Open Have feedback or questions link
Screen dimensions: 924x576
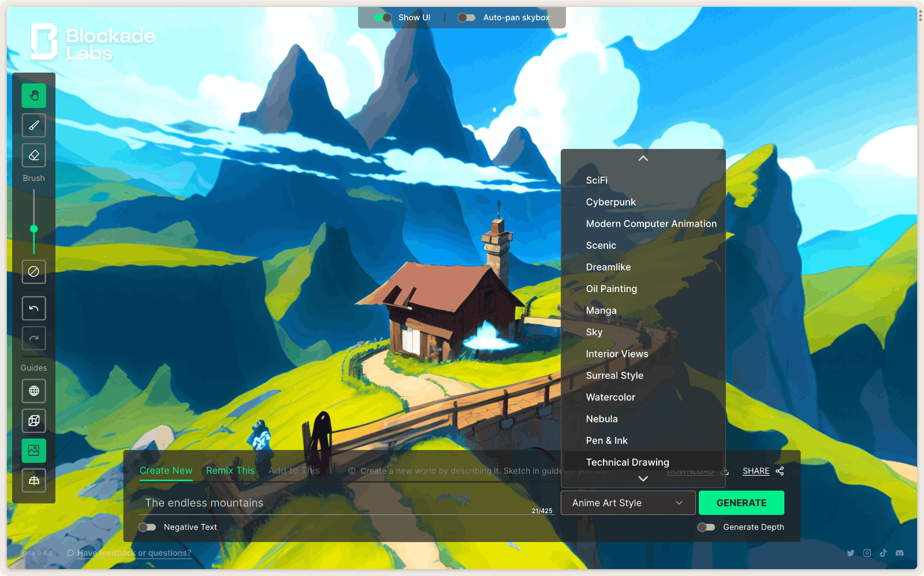134,553
